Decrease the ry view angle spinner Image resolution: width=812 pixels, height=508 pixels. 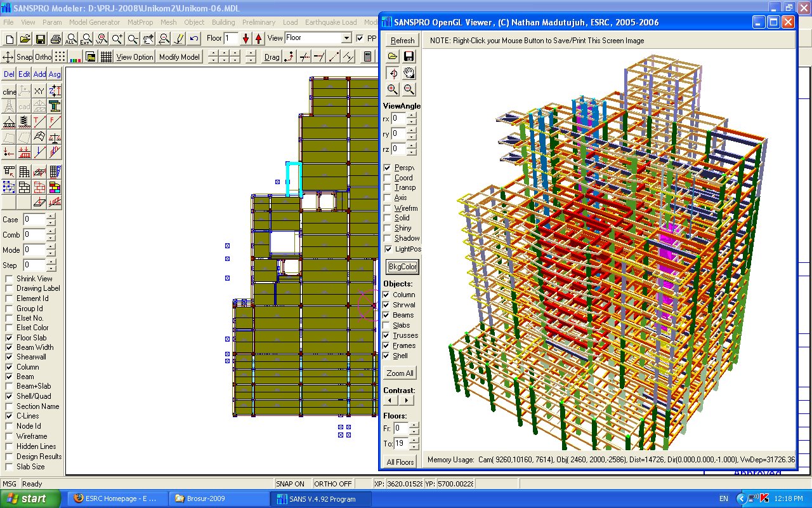click(412, 137)
